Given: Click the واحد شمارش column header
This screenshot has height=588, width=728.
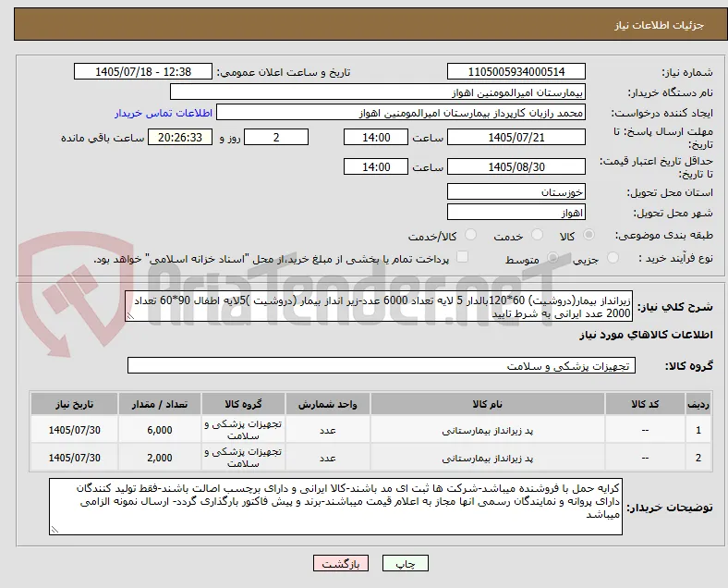Looking at the screenshot, I should (328, 404).
